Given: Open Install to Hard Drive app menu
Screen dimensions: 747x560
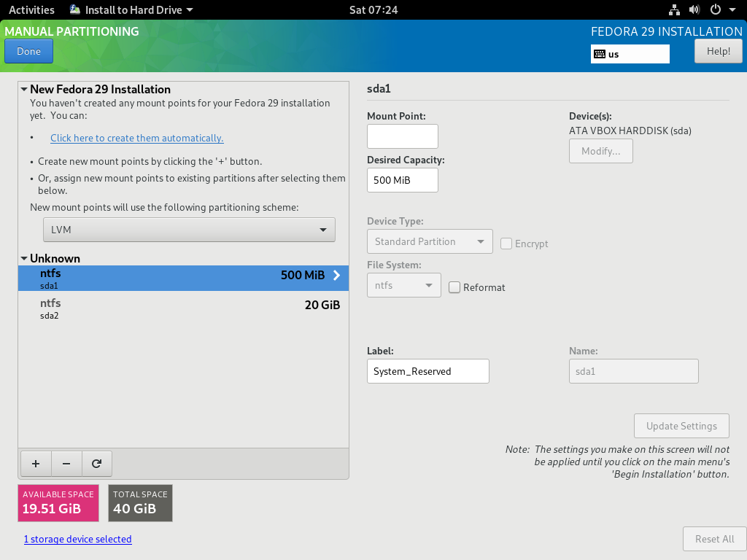Looking at the screenshot, I should tap(131, 9).
